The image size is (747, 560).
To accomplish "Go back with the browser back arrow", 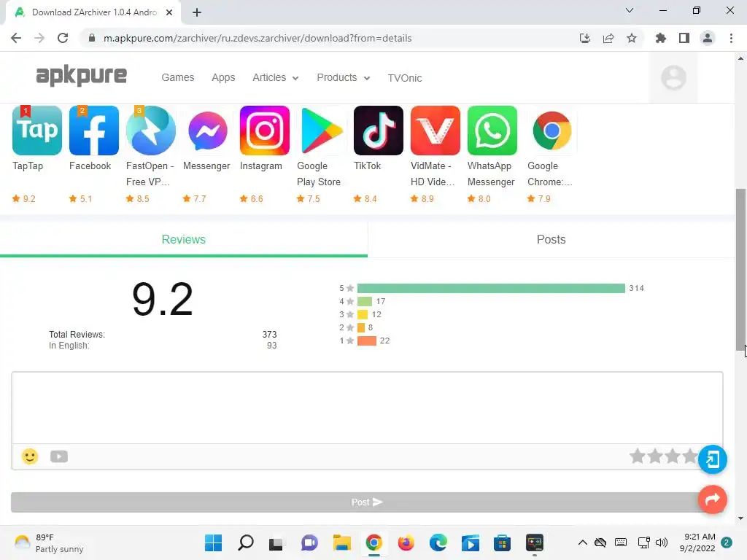I will tap(16, 38).
